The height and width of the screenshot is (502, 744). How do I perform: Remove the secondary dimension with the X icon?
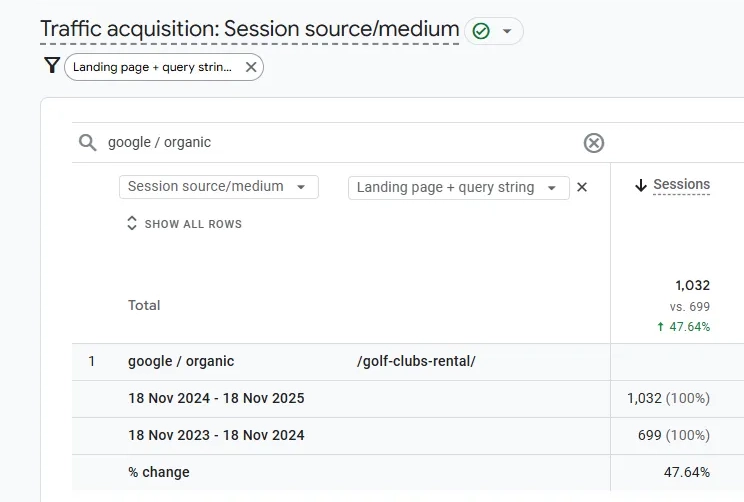[582, 187]
